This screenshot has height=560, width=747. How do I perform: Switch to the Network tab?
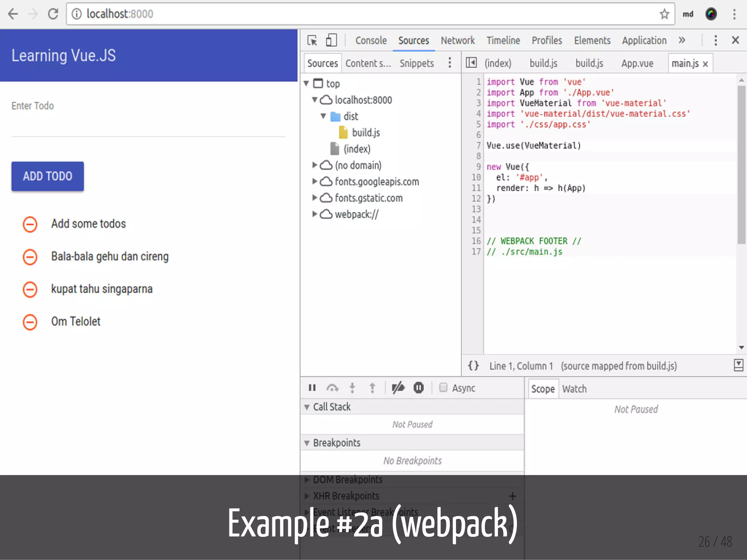pyautogui.click(x=457, y=40)
